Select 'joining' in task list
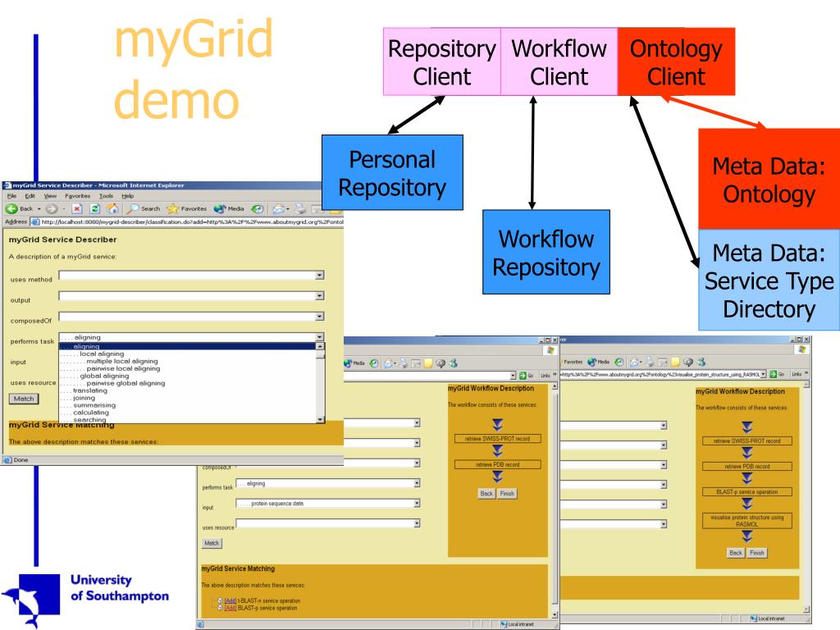 (84, 398)
